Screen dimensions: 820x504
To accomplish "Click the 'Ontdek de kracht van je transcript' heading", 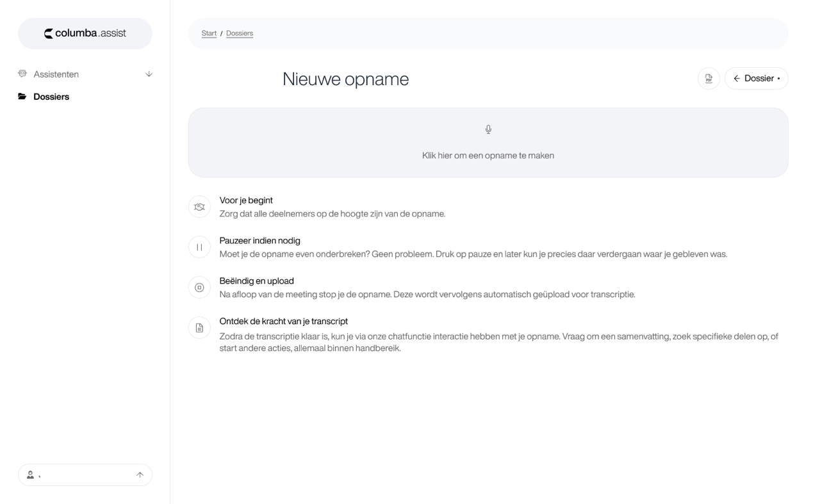I will coord(283,321).
